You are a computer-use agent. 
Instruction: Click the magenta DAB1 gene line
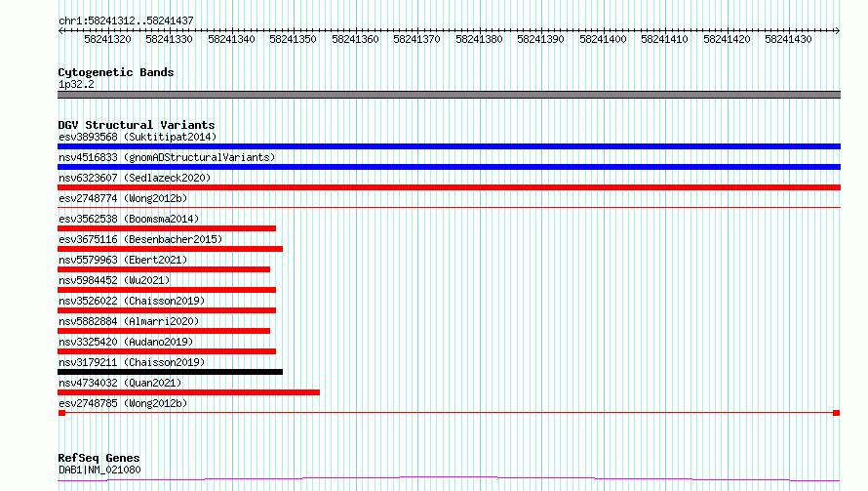click(x=449, y=478)
